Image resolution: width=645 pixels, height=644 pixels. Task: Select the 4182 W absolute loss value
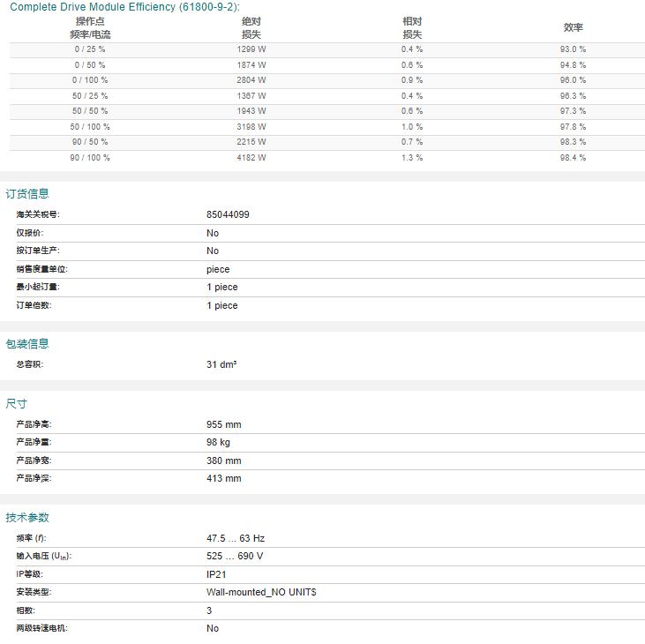tap(251, 158)
